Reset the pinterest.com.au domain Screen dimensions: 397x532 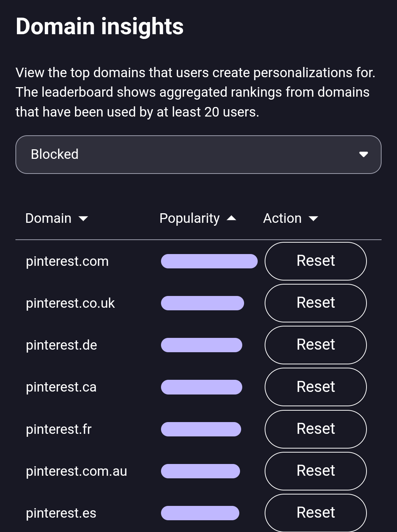[315, 471]
